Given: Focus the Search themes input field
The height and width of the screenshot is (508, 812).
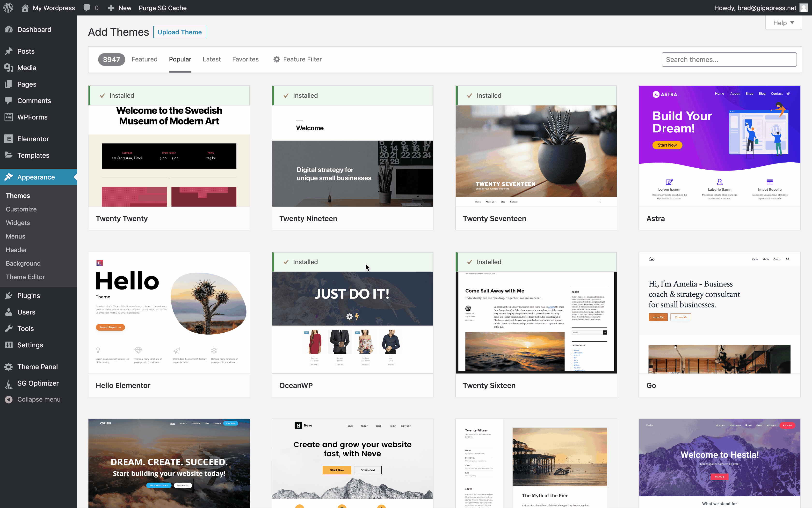Looking at the screenshot, I should click(729, 60).
